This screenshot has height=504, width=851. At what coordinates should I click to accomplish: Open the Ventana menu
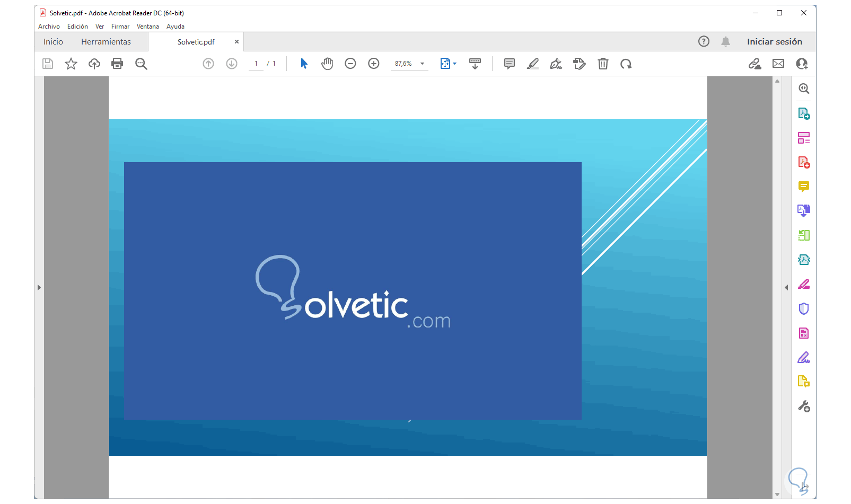pos(148,26)
